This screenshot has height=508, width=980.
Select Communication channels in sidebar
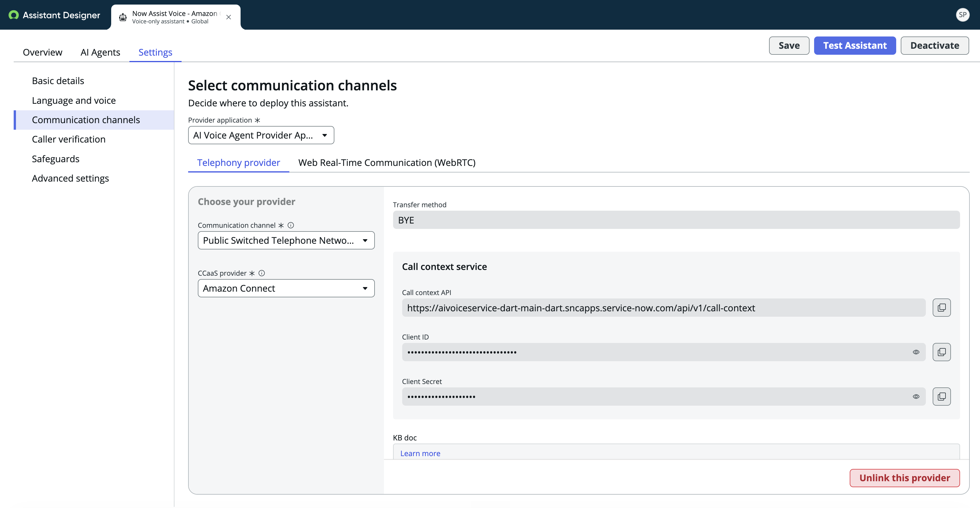tap(94, 120)
